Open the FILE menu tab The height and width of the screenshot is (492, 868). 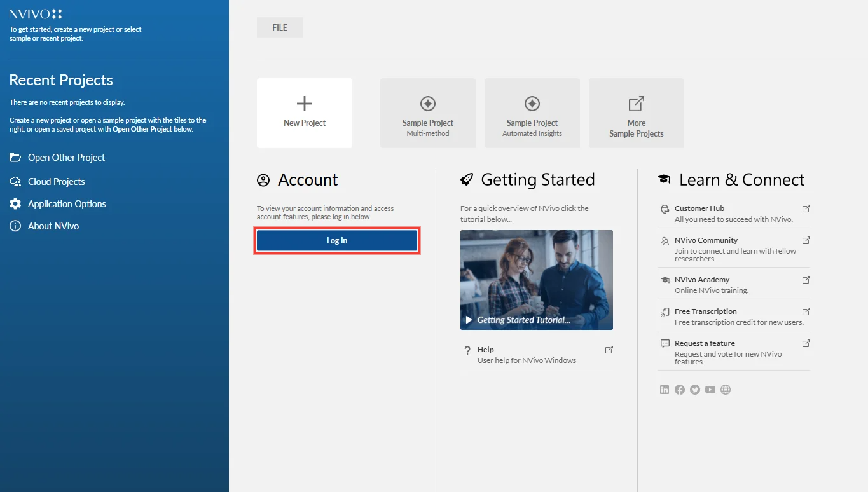coord(280,27)
